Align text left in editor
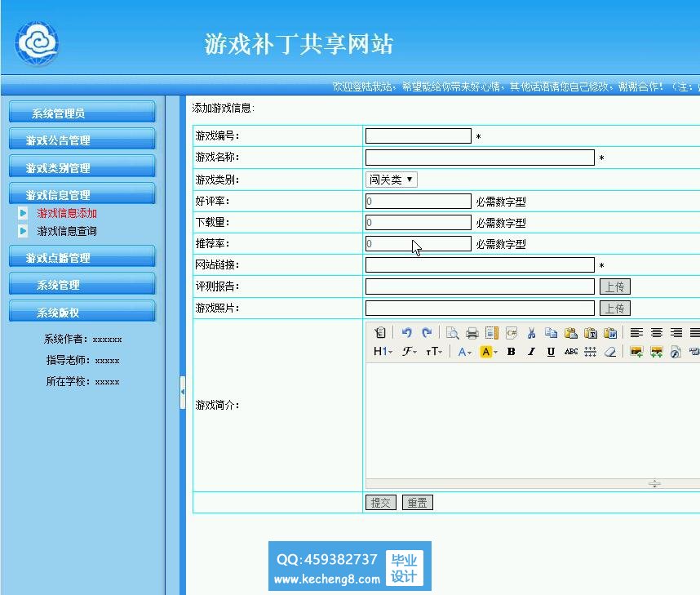This screenshot has height=595, width=700. pyautogui.click(x=636, y=333)
